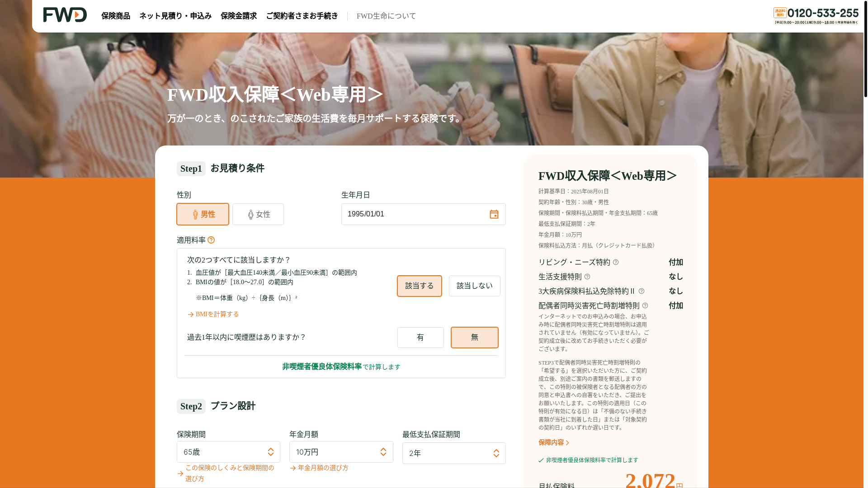The height and width of the screenshot is (488, 868).
Task: Open FWD生命について menu
Action: pos(386,16)
